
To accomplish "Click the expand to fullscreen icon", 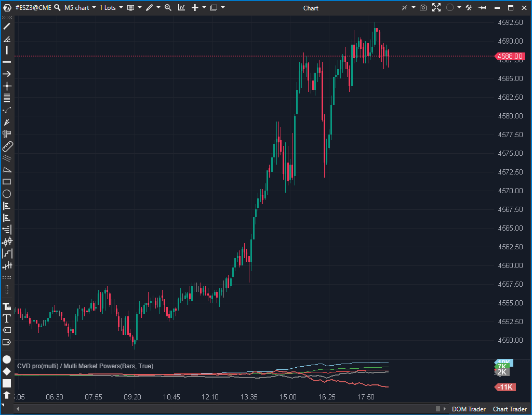I will point(436,7).
